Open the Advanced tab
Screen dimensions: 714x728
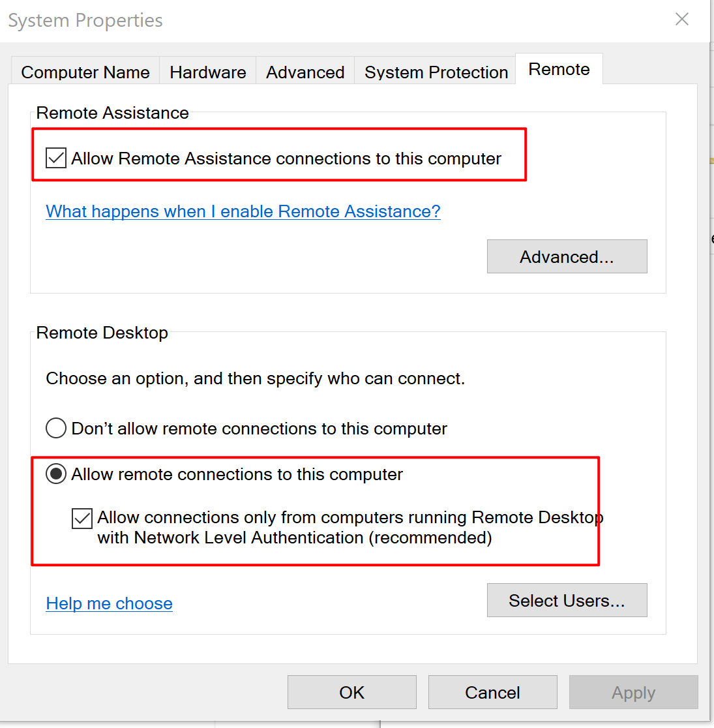305,72
